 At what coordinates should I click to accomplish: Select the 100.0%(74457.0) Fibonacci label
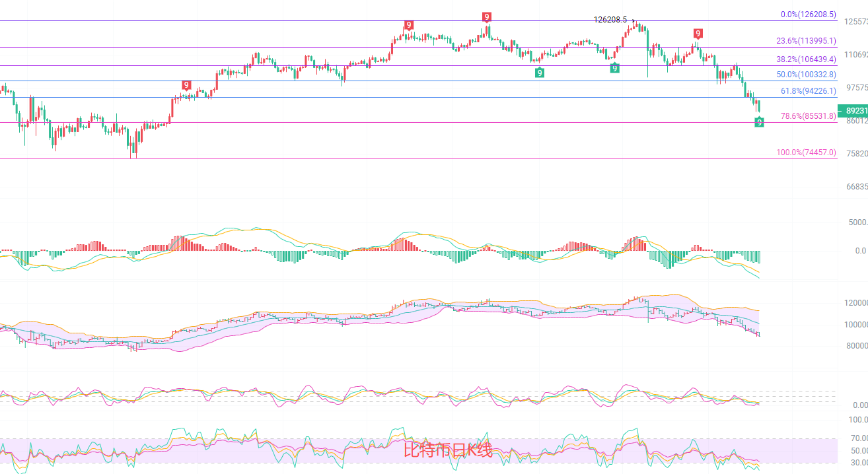point(806,152)
